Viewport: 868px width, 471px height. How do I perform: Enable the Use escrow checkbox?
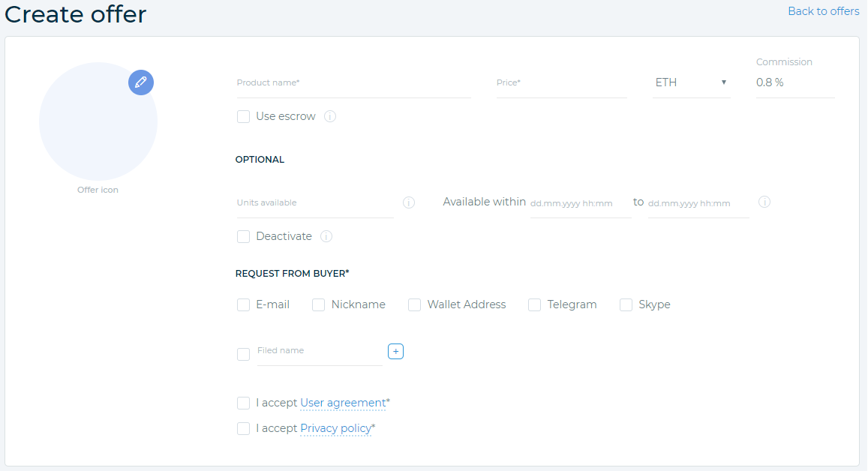243,116
